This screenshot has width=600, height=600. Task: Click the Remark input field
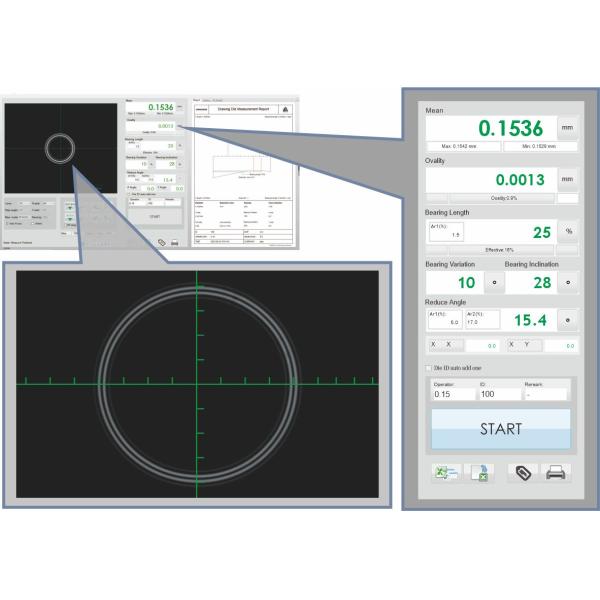click(x=545, y=394)
